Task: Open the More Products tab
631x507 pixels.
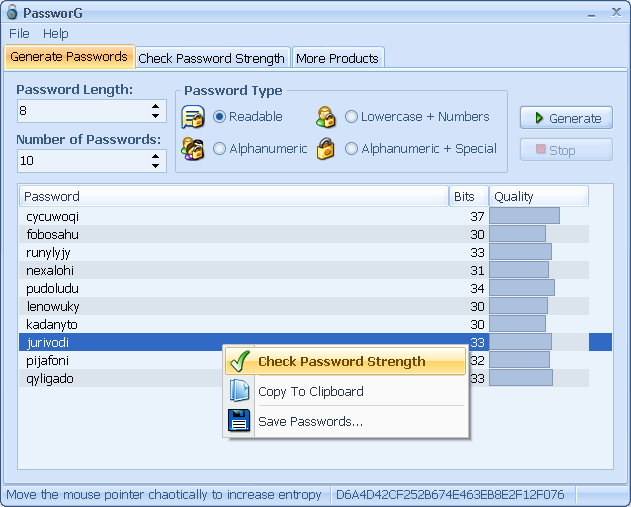Action: point(337,58)
